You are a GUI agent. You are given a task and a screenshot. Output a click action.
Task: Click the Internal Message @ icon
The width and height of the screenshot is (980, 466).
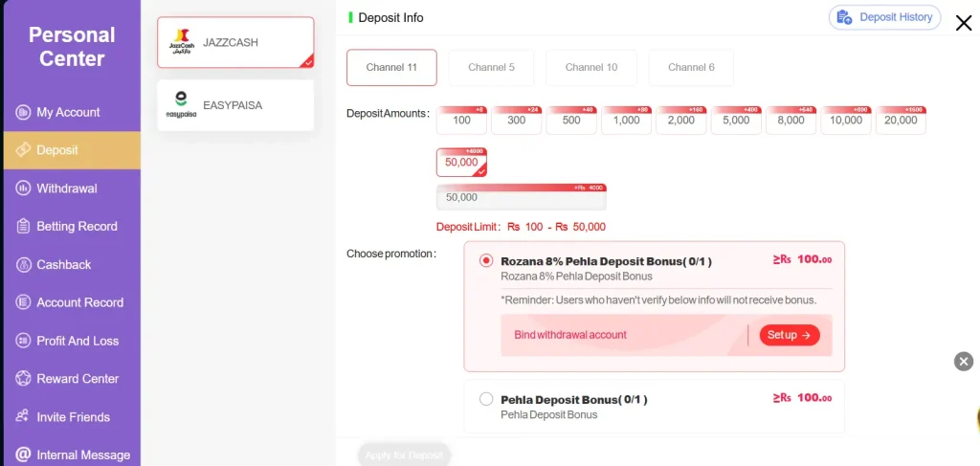tap(23, 455)
